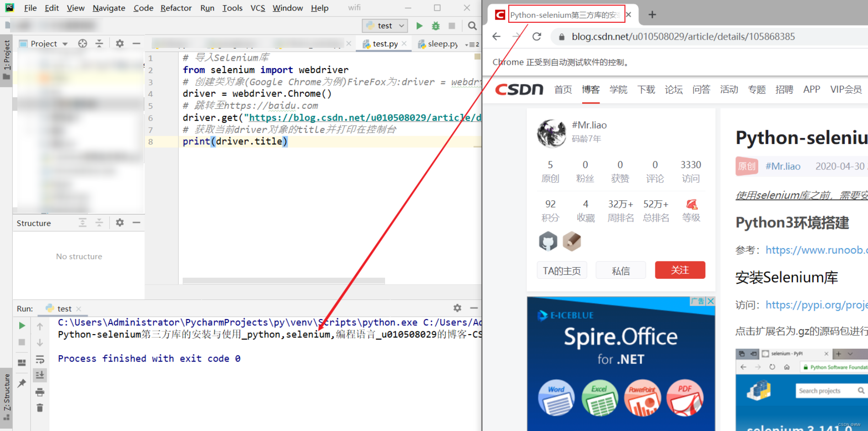Open the Navigate menu
The height and width of the screenshot is (431, 868).
(x=109, y=8)
